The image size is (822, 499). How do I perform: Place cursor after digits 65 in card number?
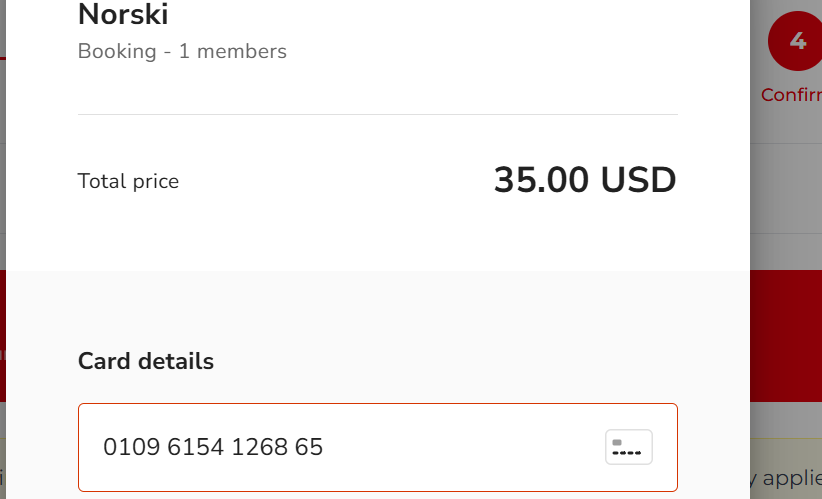click(x=326, y=447)
